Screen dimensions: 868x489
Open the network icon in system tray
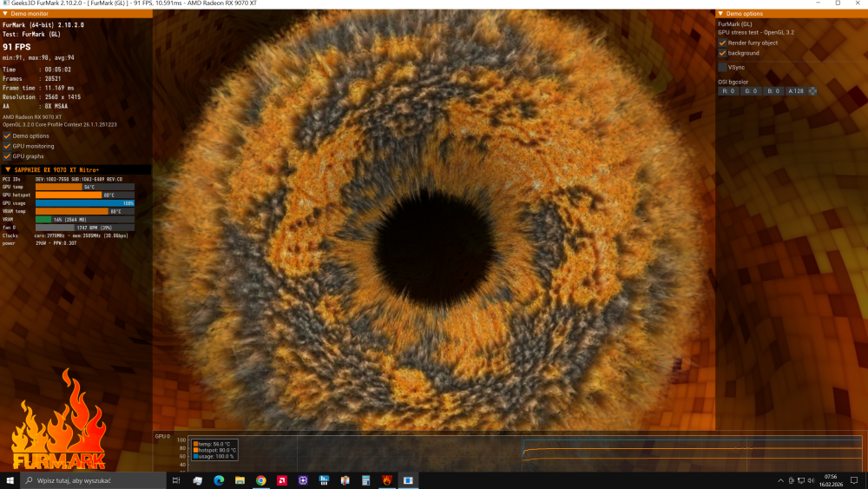tap(801, 480)
